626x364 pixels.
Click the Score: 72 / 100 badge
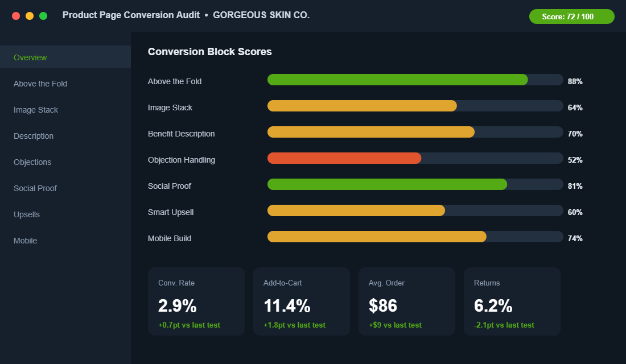572,16
